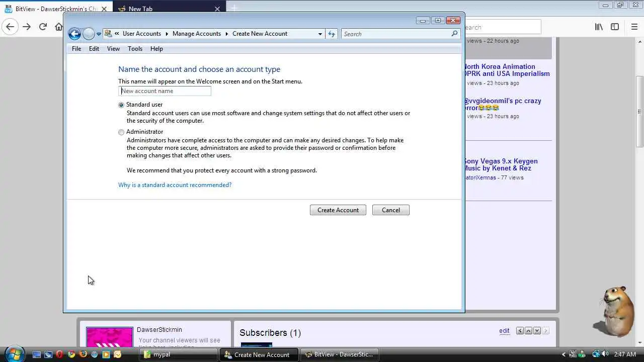Click the Create Account button

[x=338, y=210]
